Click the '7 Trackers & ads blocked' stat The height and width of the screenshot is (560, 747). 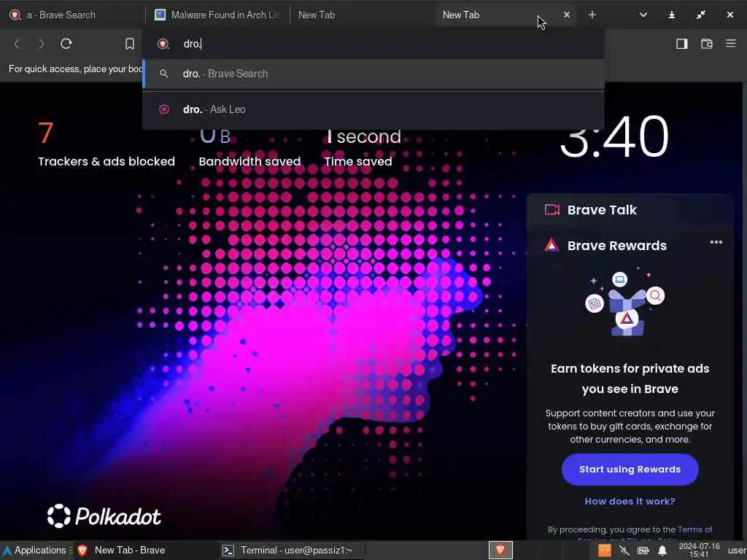[x=107, y=144]
